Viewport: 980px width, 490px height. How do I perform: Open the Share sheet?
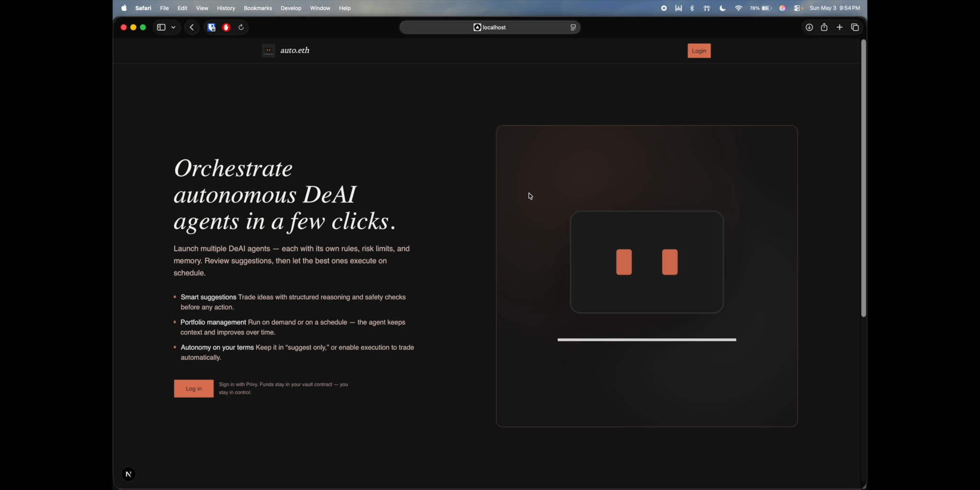[824, 27]
